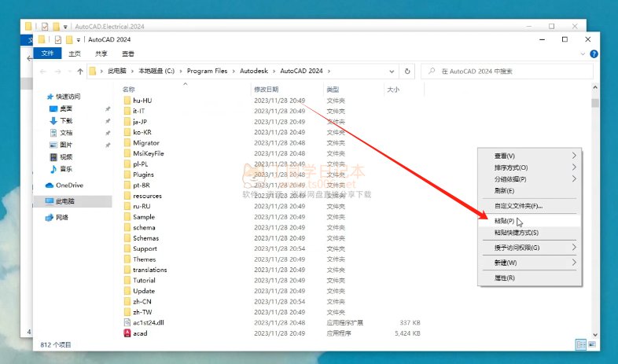Open the acad application file
The width and height of the screenshot is (618, 364).
[x=140, y=333]
